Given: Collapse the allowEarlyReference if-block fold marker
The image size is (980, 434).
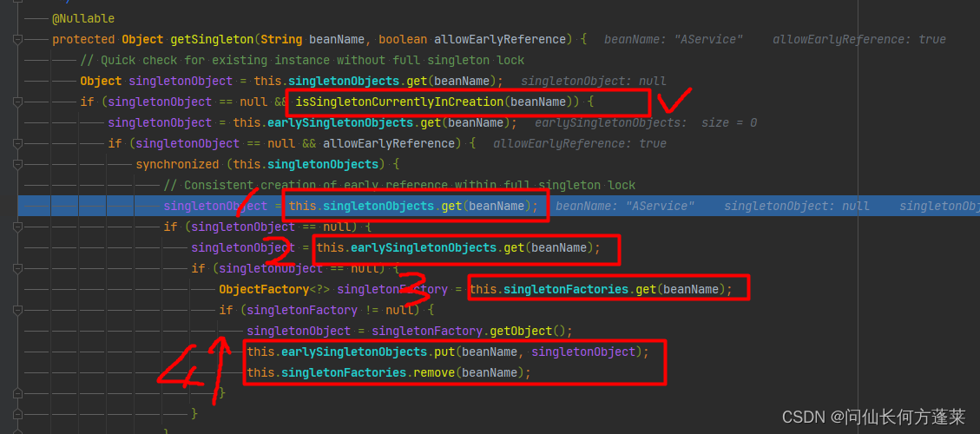Looking at the screenshot, I should click(x=17, y=144).
